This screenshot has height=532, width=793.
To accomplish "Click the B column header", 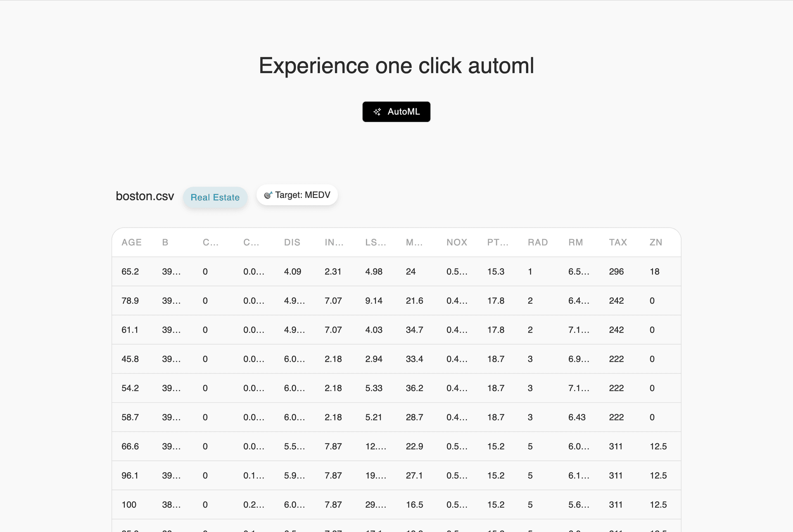I will 165,242.
